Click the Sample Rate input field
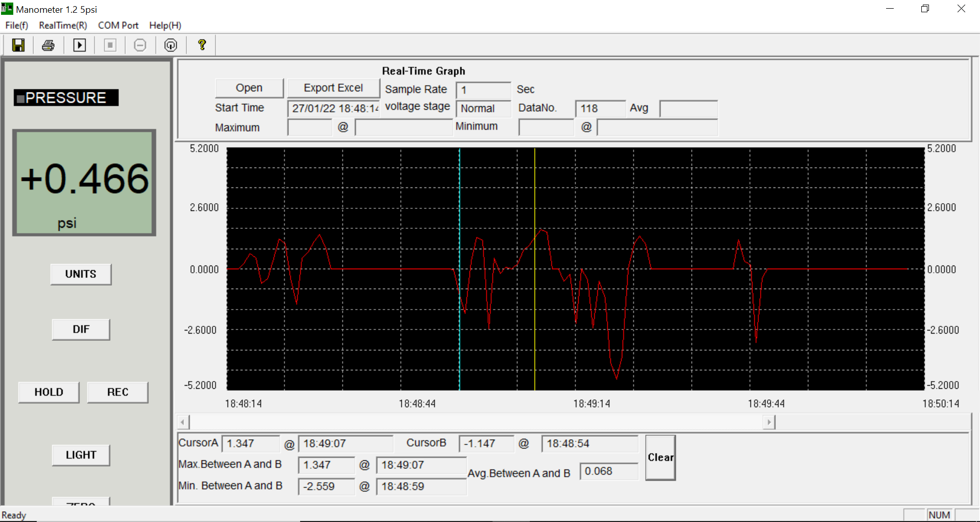The height and width of the screenshot is (522, 980). click(483, 90)
